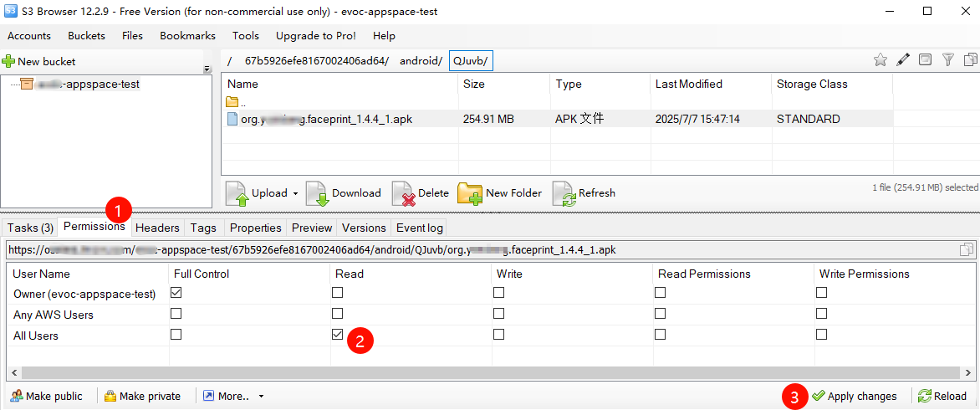The height and width of the screenshot is (410, 980).
Task: Click the permissions horizontal scrollbar
Action: (491, 373)
